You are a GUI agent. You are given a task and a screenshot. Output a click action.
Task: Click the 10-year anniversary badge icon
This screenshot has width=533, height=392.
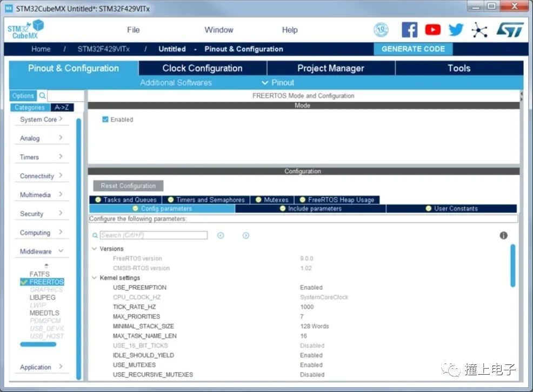pos(381,30)
